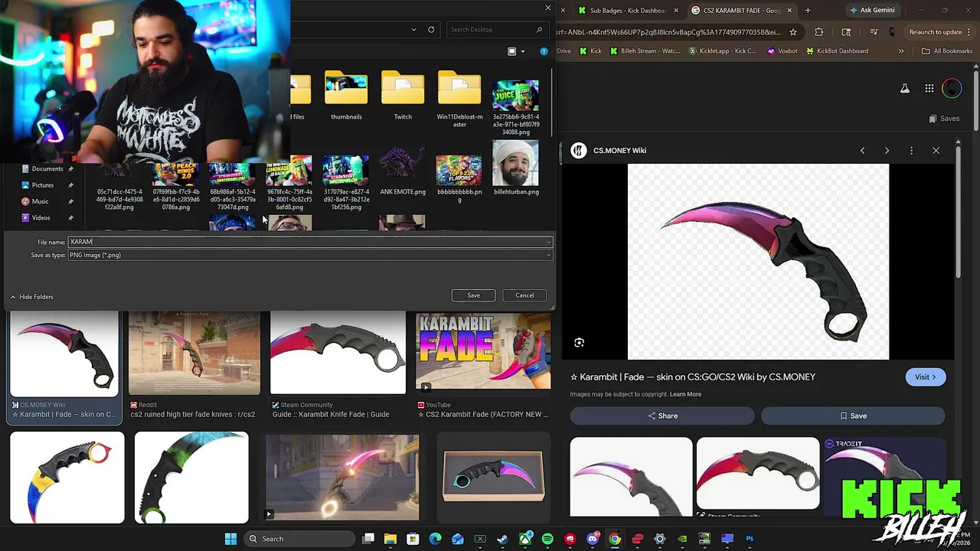The image size is (980, 551).
Task: Close the CS.MONEY image preview panel
Action: tap(936, 151)
